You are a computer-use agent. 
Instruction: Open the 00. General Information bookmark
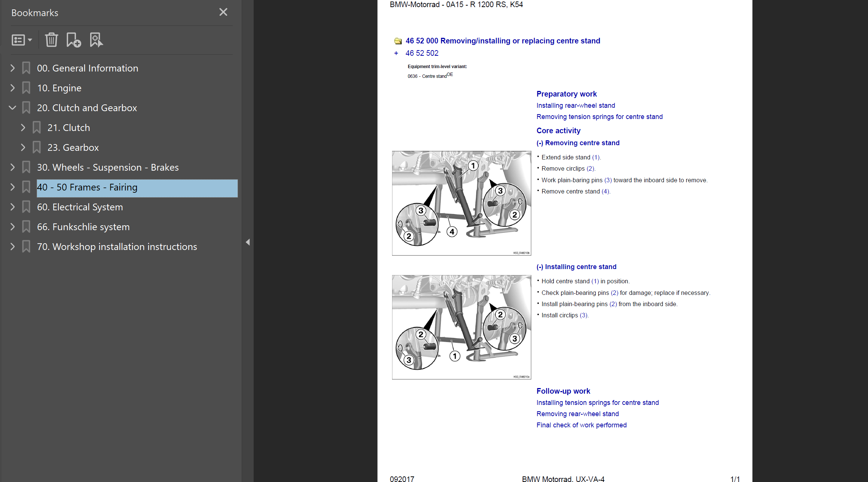88,68
